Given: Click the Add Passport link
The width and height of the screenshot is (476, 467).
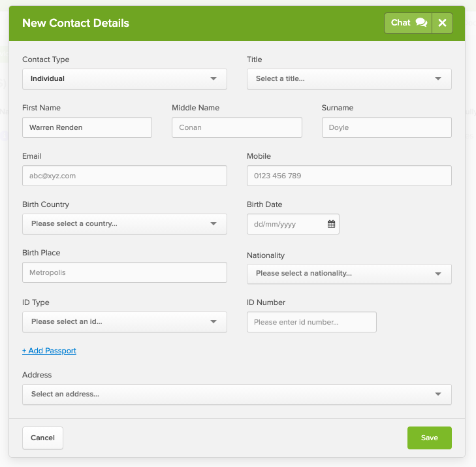Looking at the screenshot, I should pyautogui.click(x=49, y=351).
